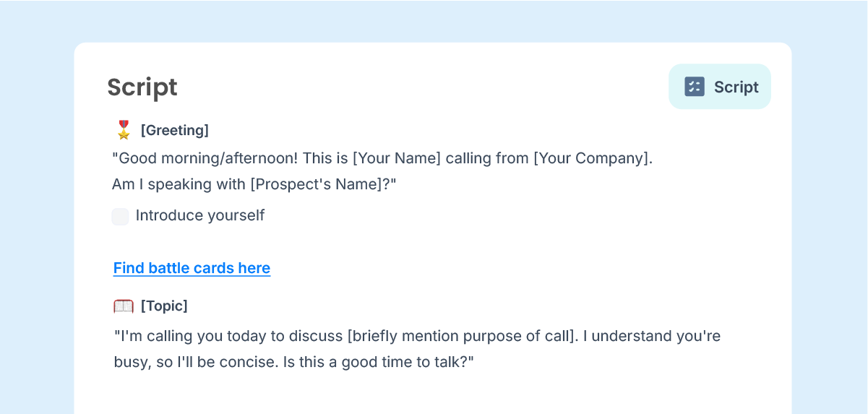Click the [Your Company] placeholder
868x414 pixels.
pos(591,158)
